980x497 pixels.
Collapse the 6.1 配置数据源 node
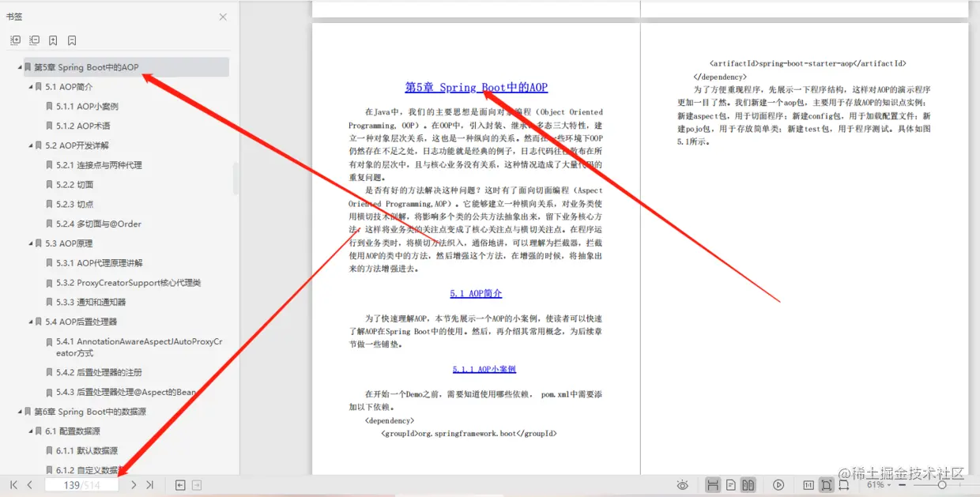point(31,431)
